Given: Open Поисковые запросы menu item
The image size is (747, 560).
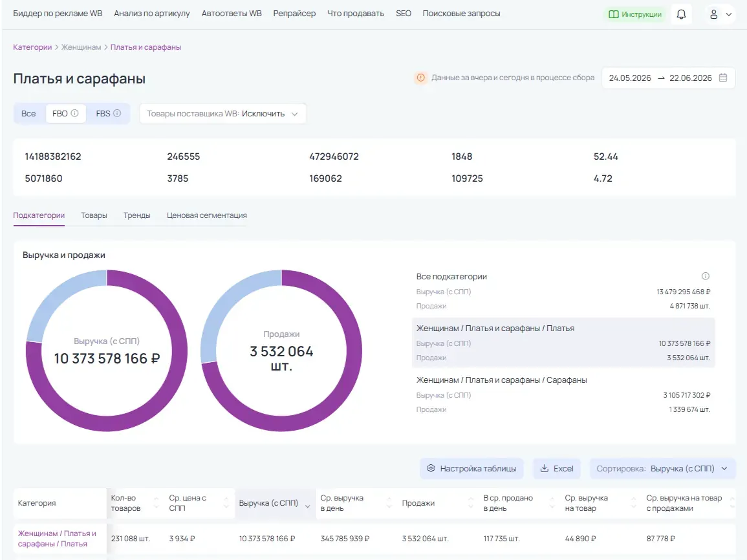Looking at the screenshot, I should [x=461, y=14].
